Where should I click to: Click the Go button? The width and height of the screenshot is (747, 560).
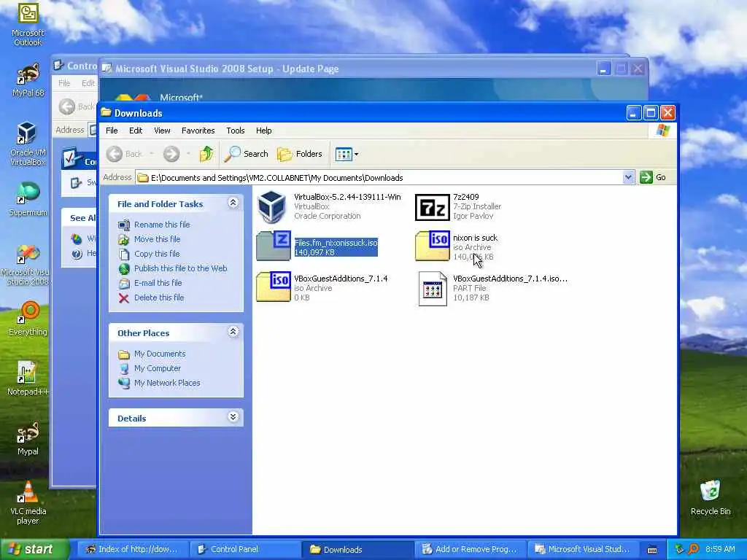pyautogui.click(x=653, y=178)
